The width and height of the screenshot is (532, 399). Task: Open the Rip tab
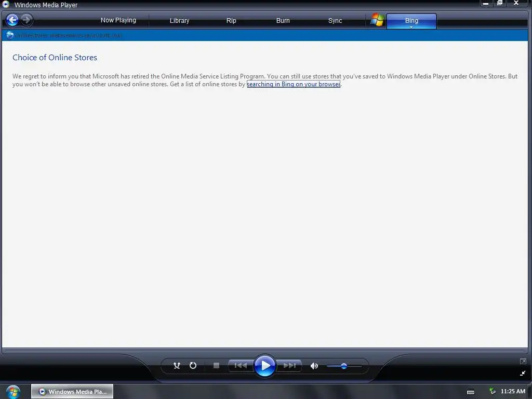[x=231, y=21]
